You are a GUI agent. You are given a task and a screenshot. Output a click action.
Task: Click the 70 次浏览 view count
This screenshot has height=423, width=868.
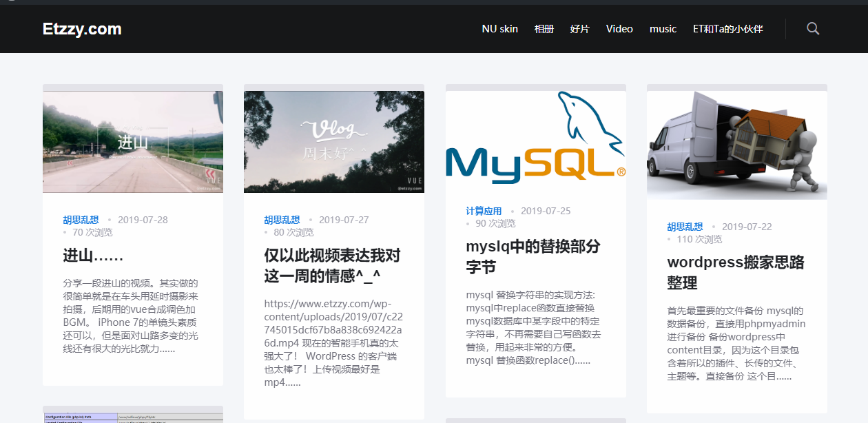[92, 233]
